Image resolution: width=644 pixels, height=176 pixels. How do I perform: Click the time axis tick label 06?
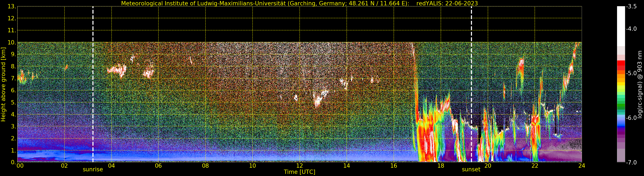159,166
